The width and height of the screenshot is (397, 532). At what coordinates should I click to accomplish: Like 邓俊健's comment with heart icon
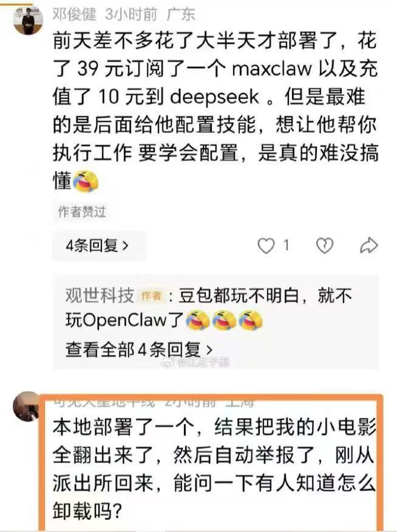(x=266, y=246)
